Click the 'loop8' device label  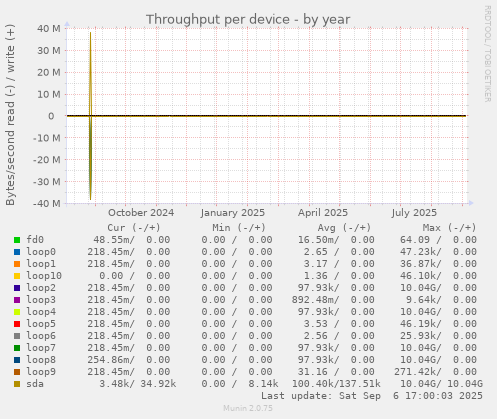pos(41,360)
